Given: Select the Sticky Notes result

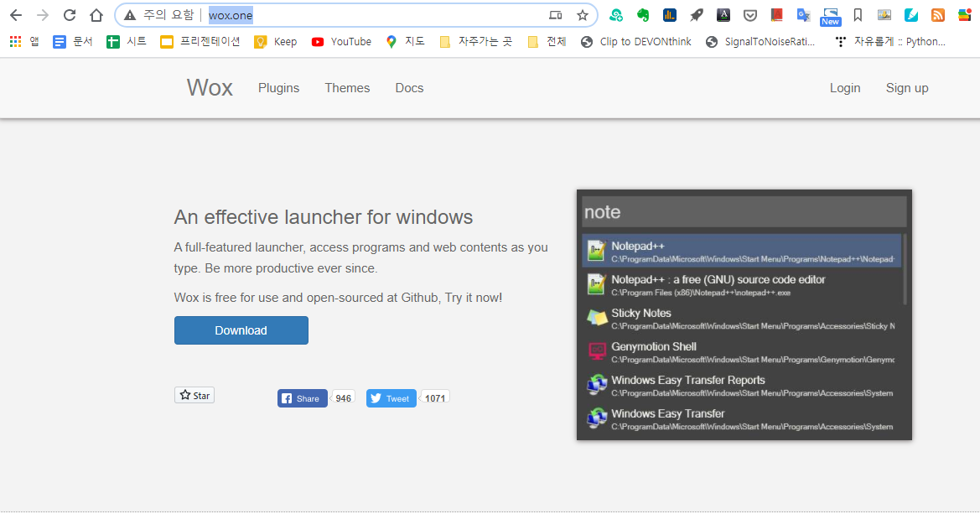Looking at the screenshot, I should tap(741, 319).
